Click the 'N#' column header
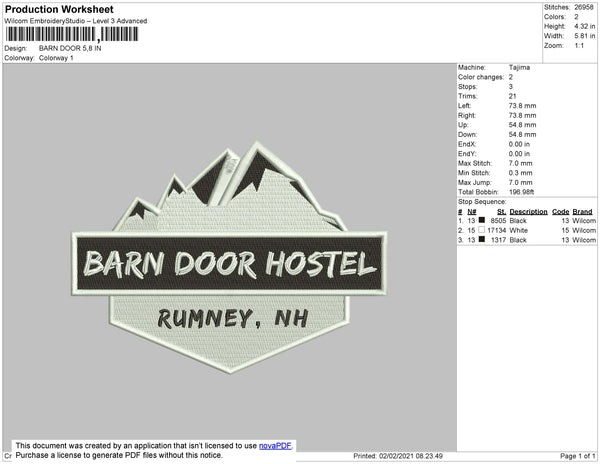Screen dimensions: 600x464 click(472, 211)
